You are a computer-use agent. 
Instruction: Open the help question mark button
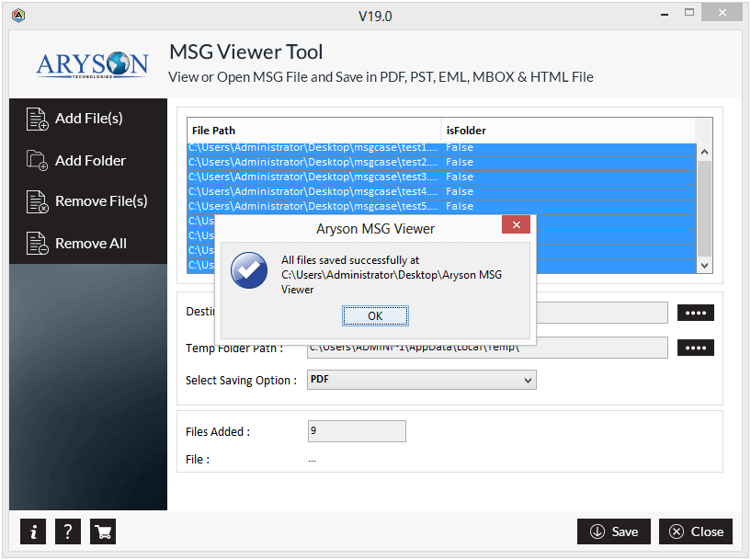click(68, 531)
